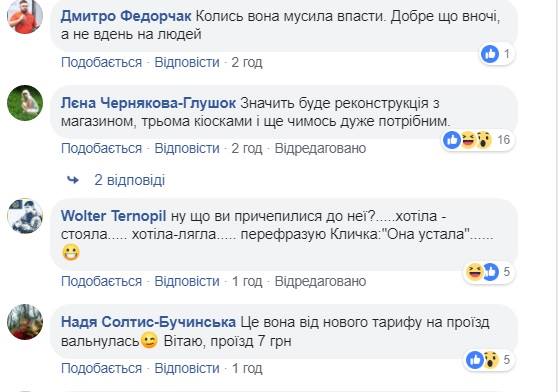Open the reaction icons on Лєна Чернякова-Глушок's comment
Screen dimensions: 558x392
(x=468, y=139)
